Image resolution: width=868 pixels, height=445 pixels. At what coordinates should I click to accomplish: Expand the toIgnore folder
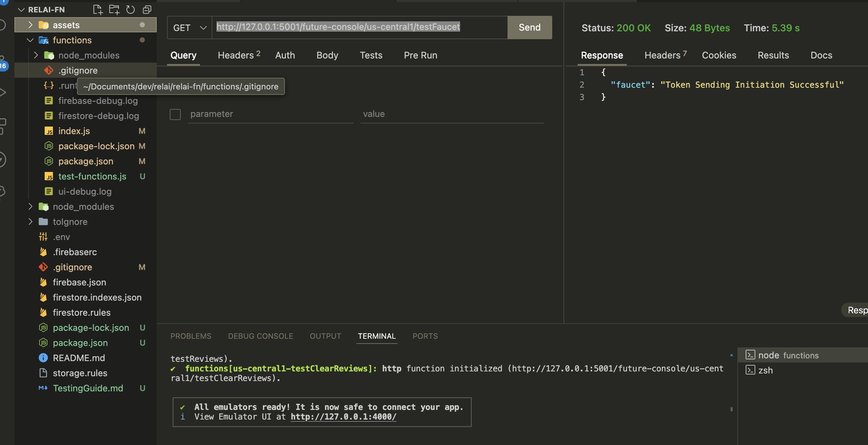30,221
